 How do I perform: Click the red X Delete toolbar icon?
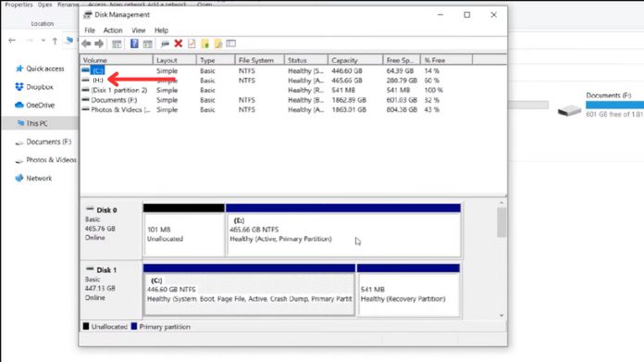coord(179,44)
